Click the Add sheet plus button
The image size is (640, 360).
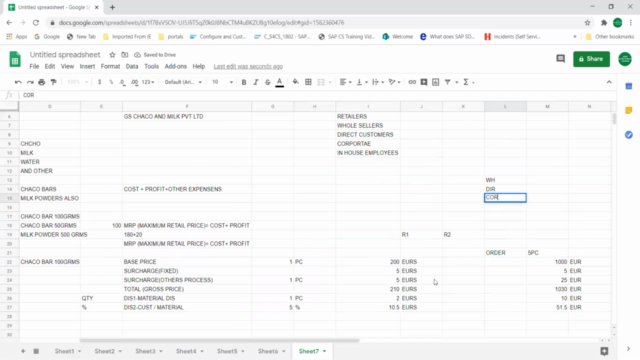coord(23,351)
